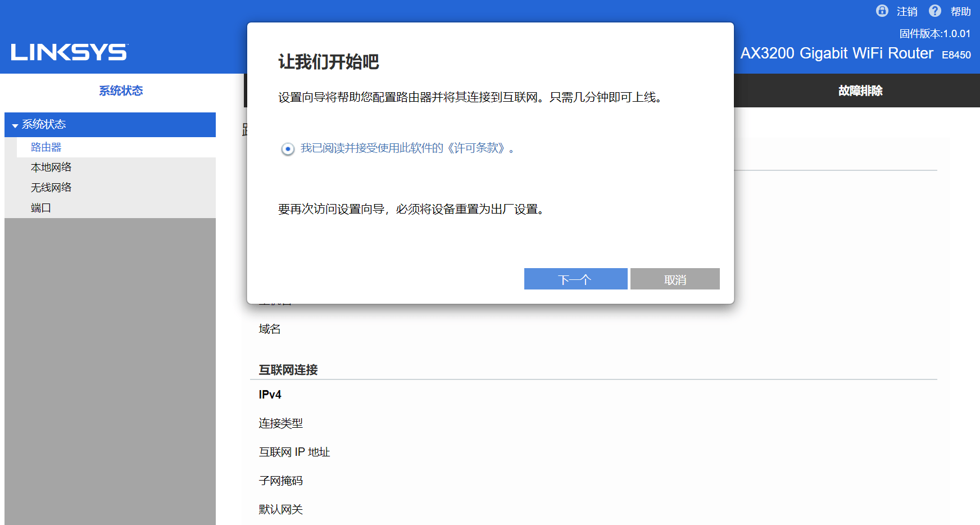Click the 帮助 help link

(960, 12)
